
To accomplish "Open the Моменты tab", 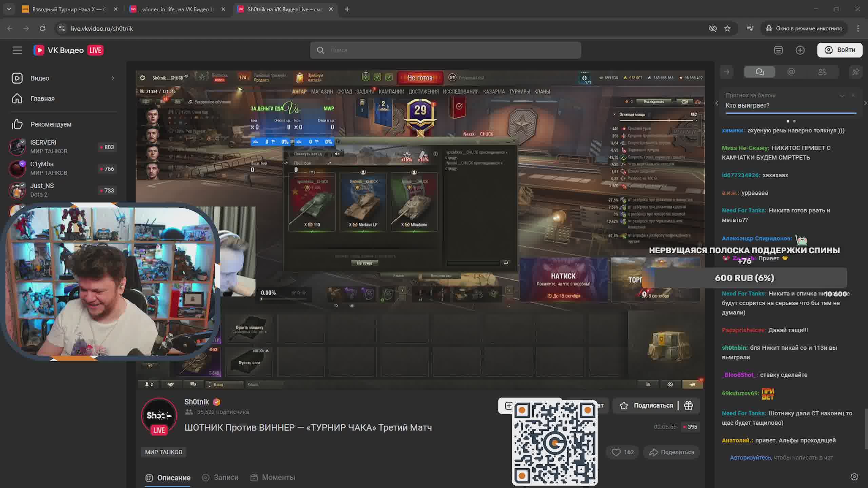I will [273, 477].
